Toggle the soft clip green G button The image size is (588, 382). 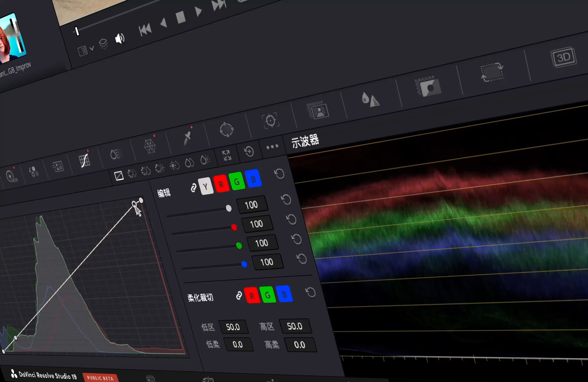pyautogui.click(x=268, y=295)
